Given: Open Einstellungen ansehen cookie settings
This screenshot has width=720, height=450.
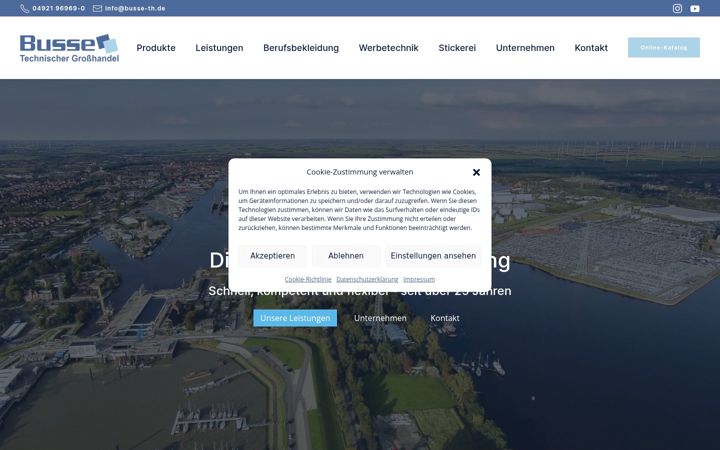Looking at the screenshot, I should (433, 256).
